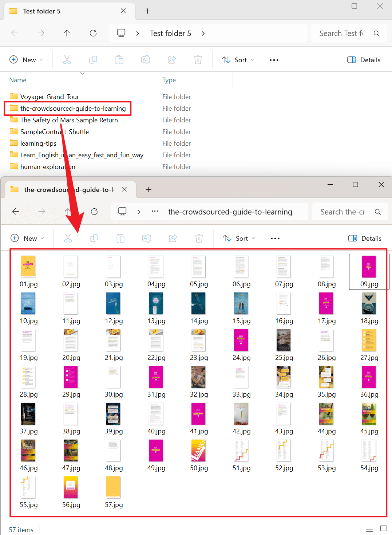Click the Share icon in lower toolbar
Viewport: 392px width, 535px height.
[x=173, y=238]
